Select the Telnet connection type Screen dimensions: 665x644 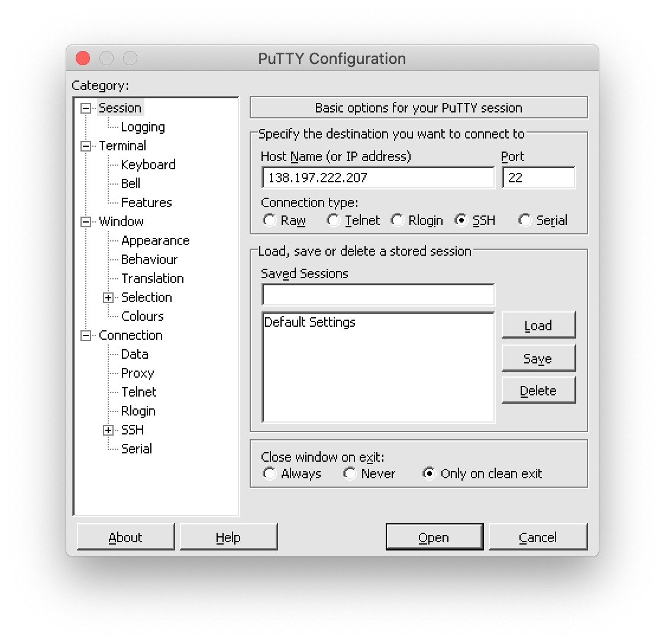333,220
